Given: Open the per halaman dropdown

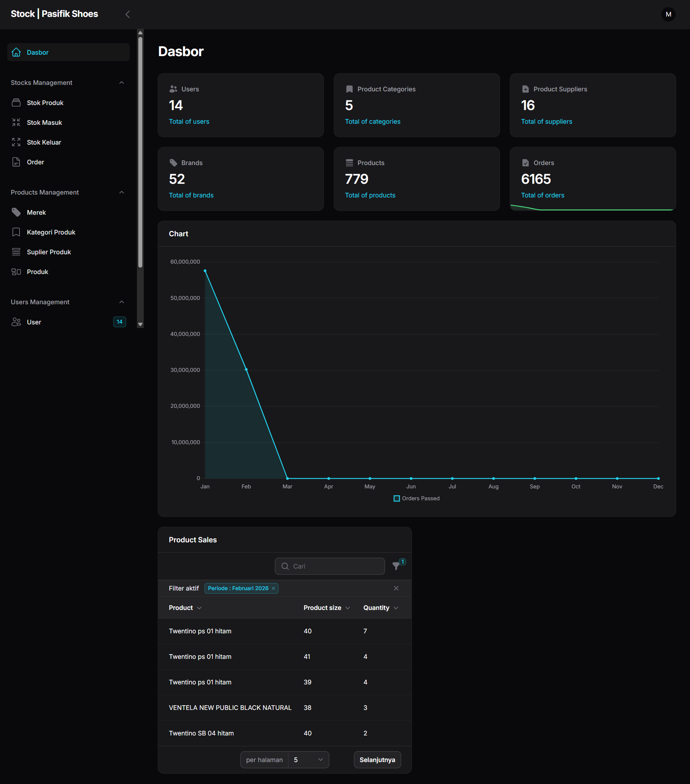Looking at the screenshot, I should pyautogui.click(x=308, y=760).
